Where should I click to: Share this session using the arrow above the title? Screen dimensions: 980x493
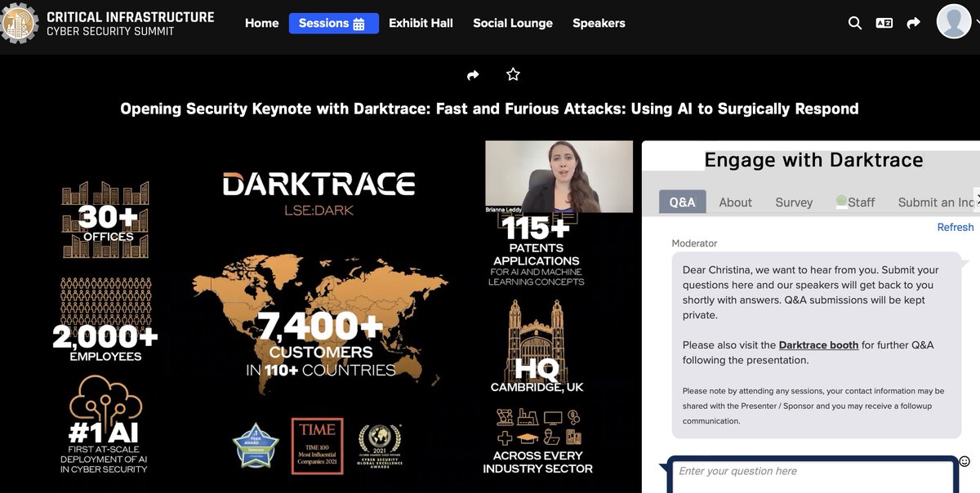click(x=473, y=75)
